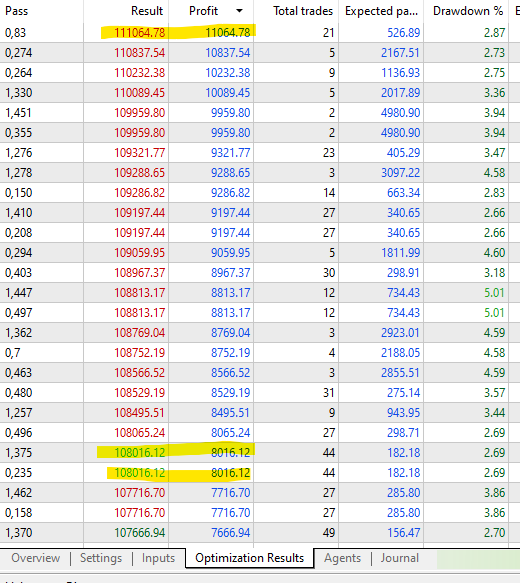Open the Journal tab
This screenshot has width=520, height=583.
(400, 558)
